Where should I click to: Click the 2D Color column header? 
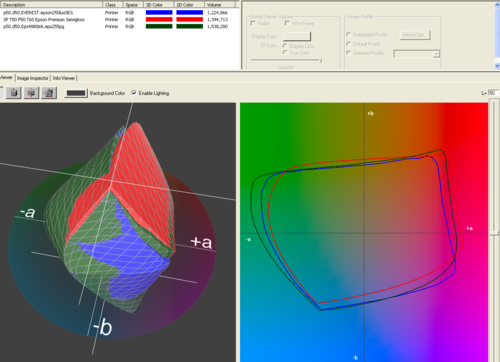pyautogui.click(x=189, y=5)
